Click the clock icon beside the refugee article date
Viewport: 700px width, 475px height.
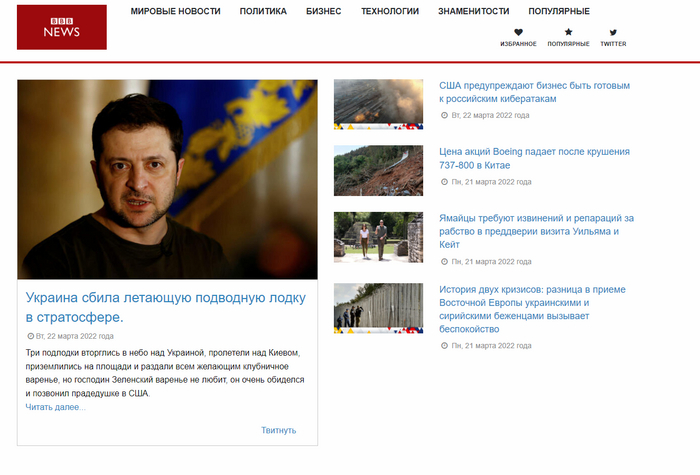click(444, 346)
